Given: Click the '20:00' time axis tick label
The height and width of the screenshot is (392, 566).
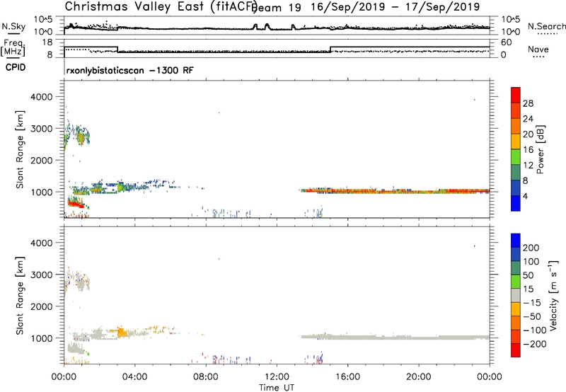Looking at the screenshot, I should [419, 377].
